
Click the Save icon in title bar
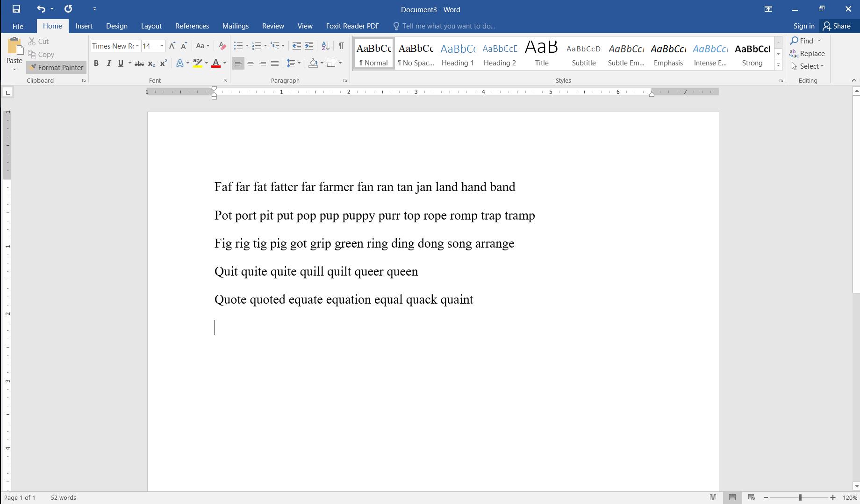point(16,9)
